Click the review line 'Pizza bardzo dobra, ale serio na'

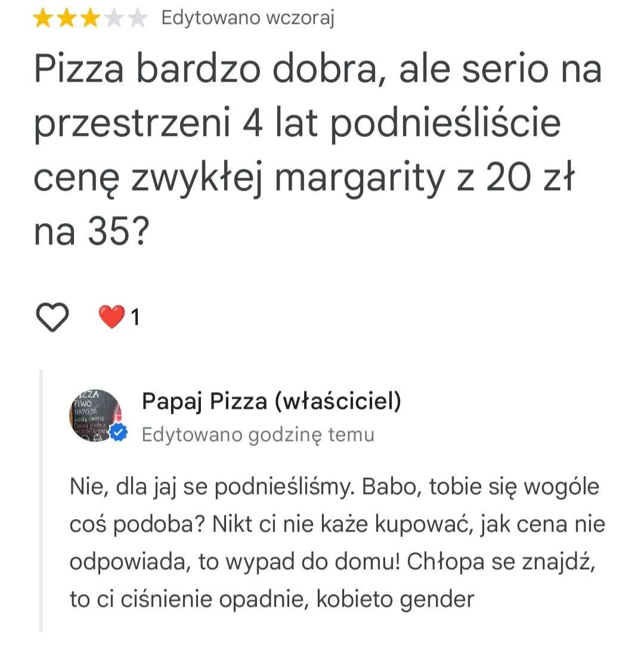(x=317, y=70)
